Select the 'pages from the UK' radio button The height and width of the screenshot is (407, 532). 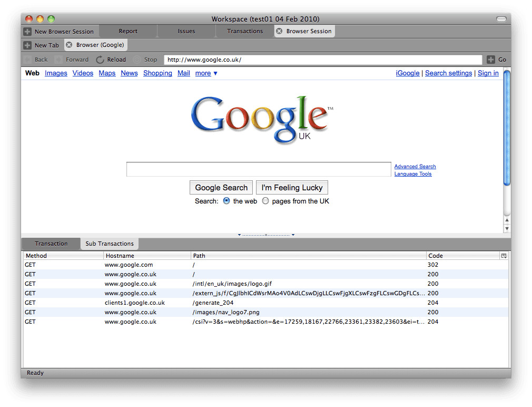pos(265,201)
